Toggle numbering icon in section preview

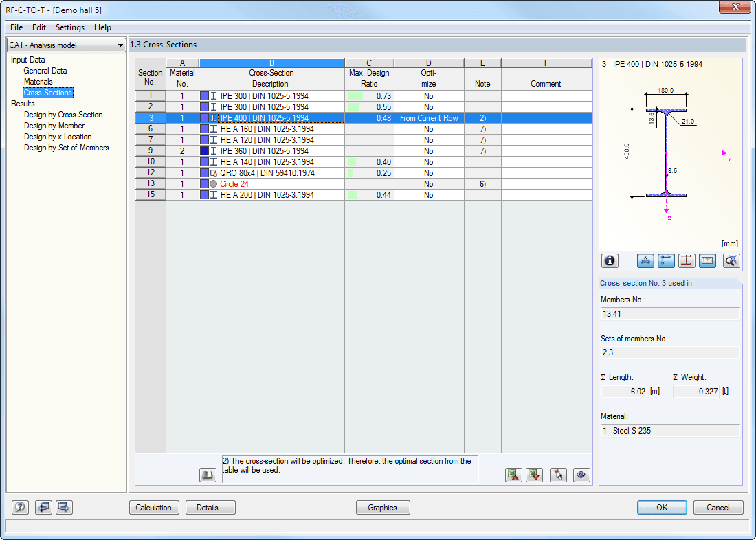707,261
